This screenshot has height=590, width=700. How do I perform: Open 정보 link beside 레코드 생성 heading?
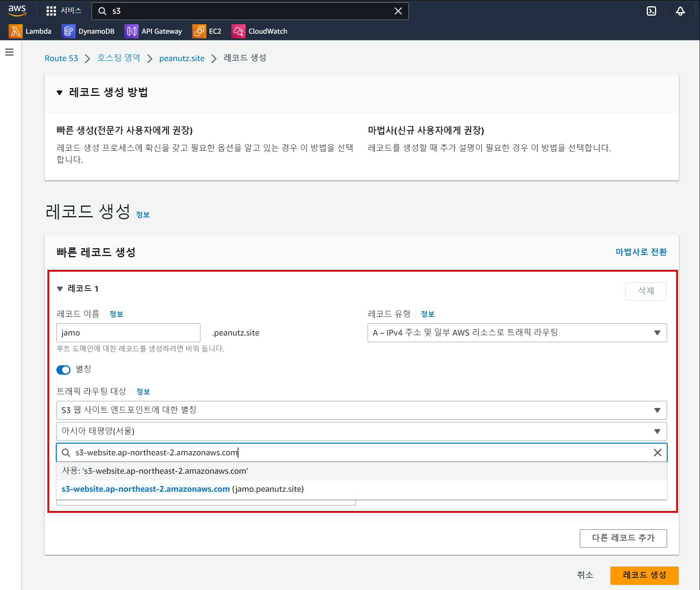143,215
